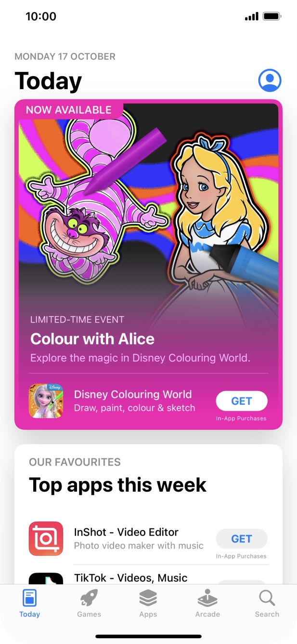The width and height of the screenshot is (297, 644).
Task: Tap the Disney Colouring World app icon
Action: pyautogui.click(x=46, y=401)
